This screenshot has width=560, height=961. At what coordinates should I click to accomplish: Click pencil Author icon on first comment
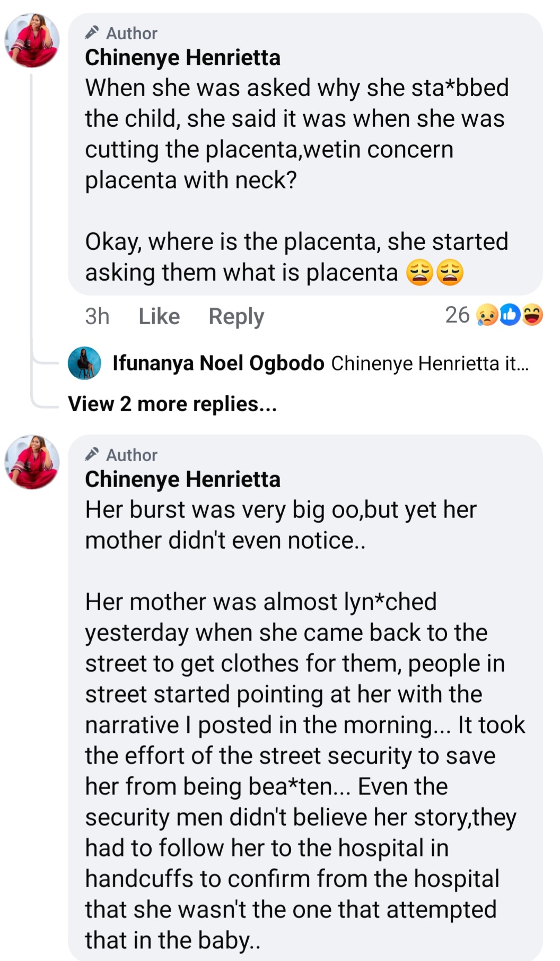tap(92, 33)
